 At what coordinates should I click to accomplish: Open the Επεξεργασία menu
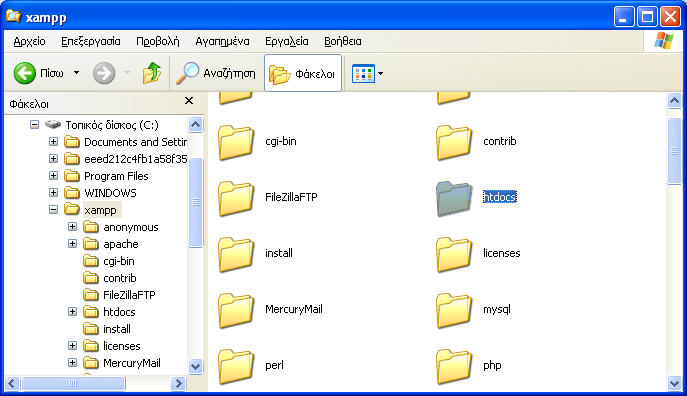(x=91, y=41)
